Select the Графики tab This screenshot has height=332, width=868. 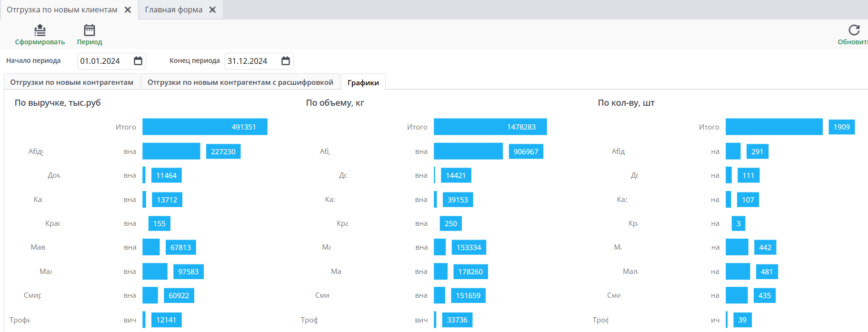click(x=363, y=83)
